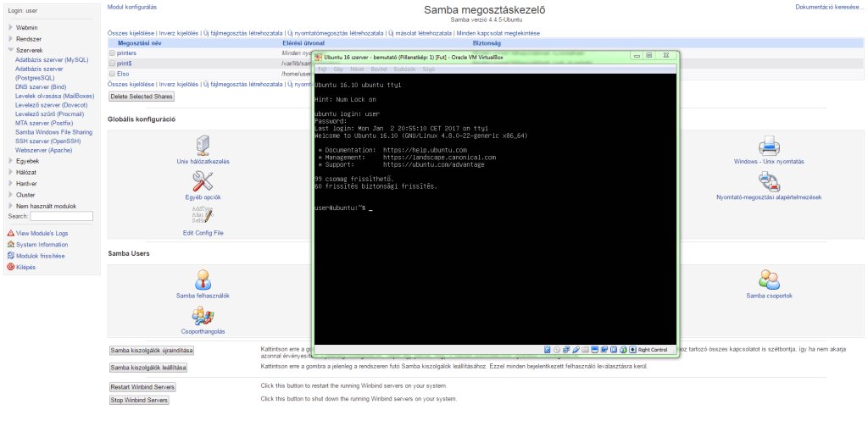Open the Modul konfigurálás link
Viewport: 868px width, 432px height.
[131, 7]
